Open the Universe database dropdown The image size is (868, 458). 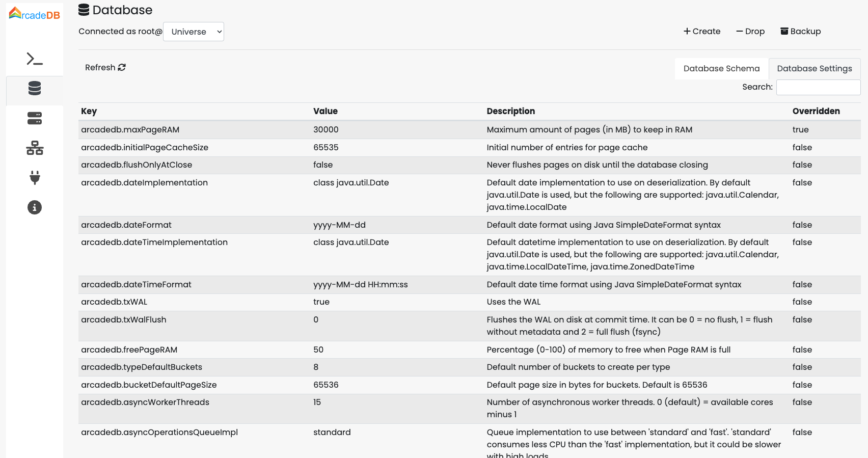coord(194,31)
